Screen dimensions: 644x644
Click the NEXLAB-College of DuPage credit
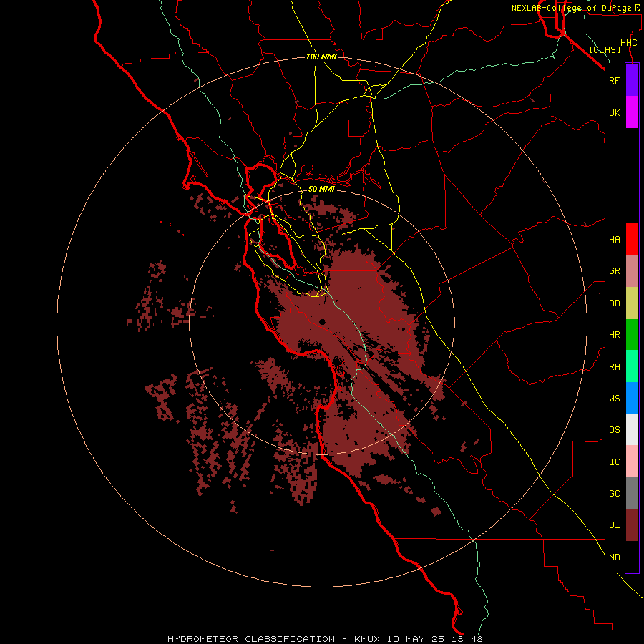click(x=575, y=8)
